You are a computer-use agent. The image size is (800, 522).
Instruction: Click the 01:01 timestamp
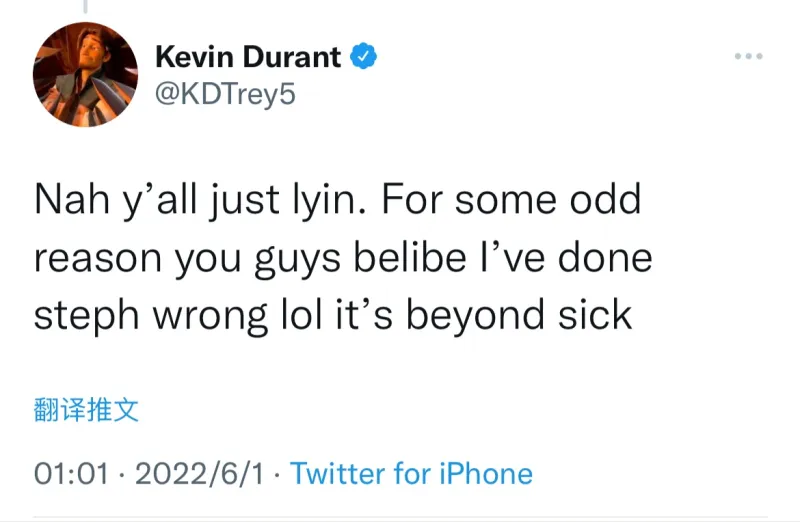[70, 473]
